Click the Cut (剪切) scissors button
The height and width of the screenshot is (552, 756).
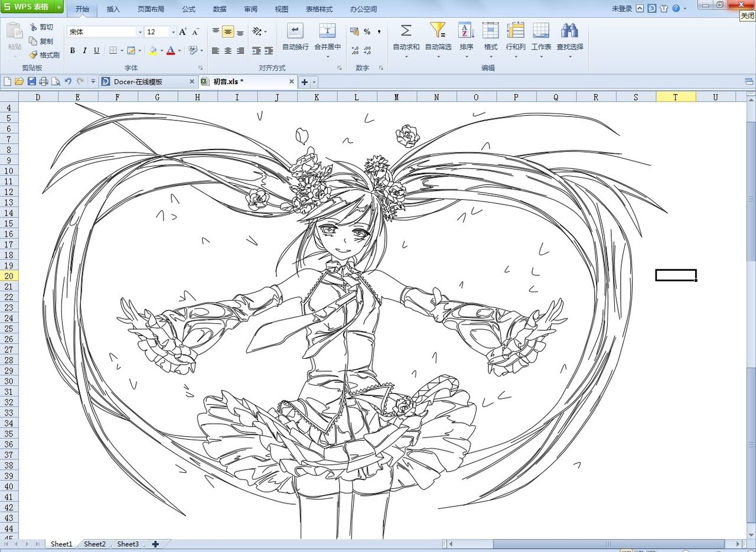pyautogui.click(x=41, y=27)
